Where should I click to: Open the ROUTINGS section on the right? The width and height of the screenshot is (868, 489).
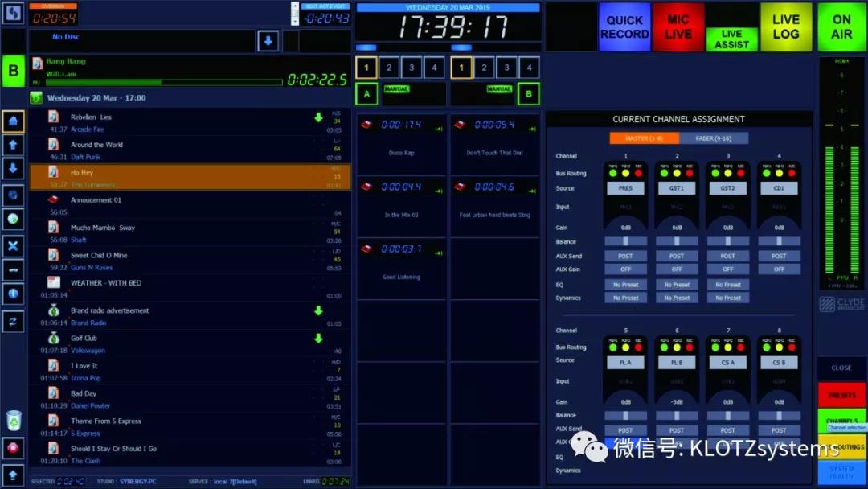[841, 446]
